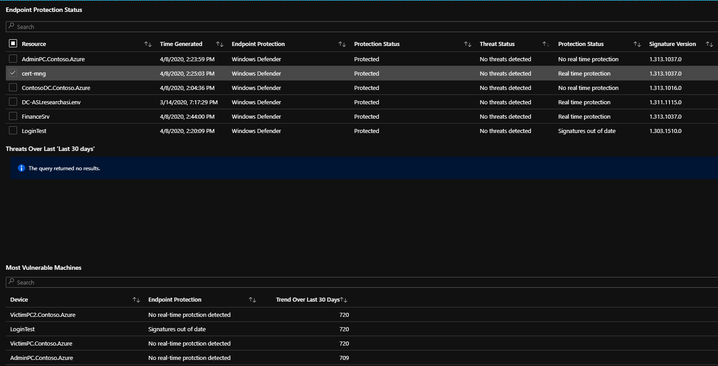Click the info icon in the no-results banner
Image resolution: width=718 pixels, height=366 pixels.
pyautogui.click(x=21, y=168)
